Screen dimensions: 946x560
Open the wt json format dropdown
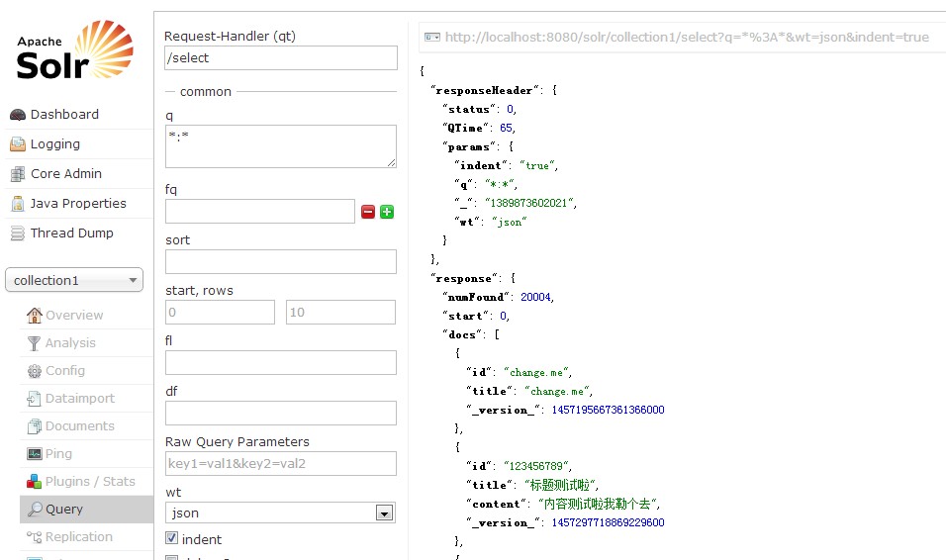(x=281, y=513)
